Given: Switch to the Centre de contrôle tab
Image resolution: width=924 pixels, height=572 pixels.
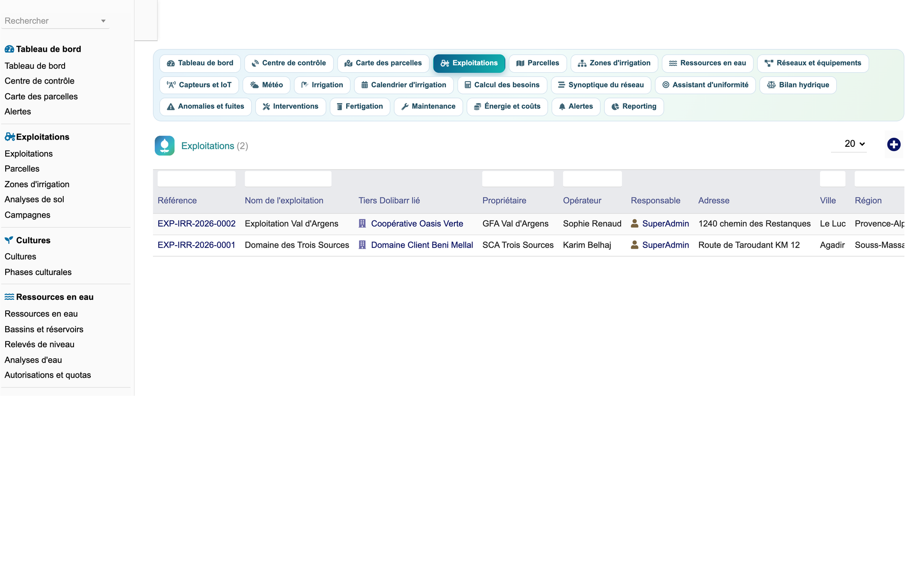Looking at the screenshot, I should click(289, 63).
